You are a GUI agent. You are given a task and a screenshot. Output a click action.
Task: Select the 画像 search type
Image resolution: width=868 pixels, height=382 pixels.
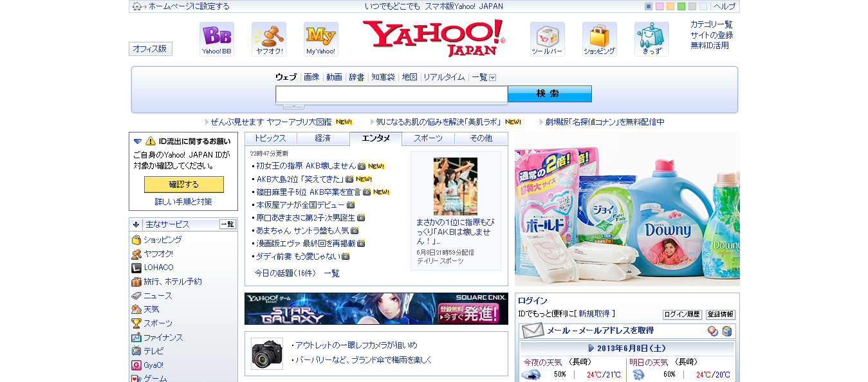click(x=311, y=77)
